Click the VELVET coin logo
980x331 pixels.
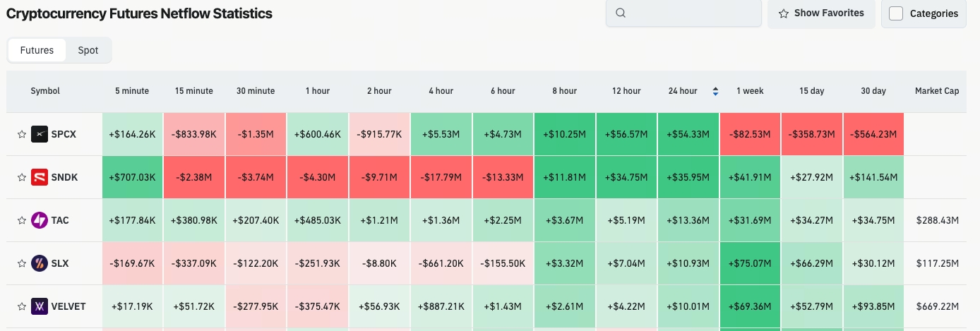coord(40,306)
